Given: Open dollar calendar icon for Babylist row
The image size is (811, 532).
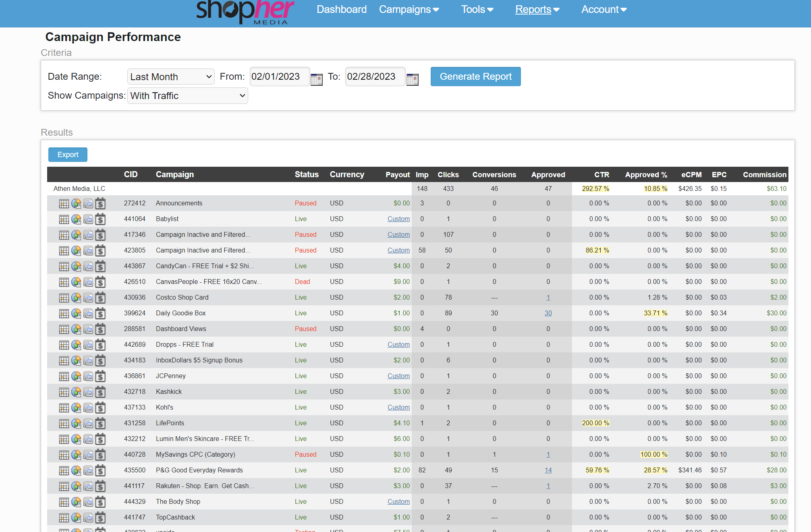Looking at the screenshot, I should [100, 219].
